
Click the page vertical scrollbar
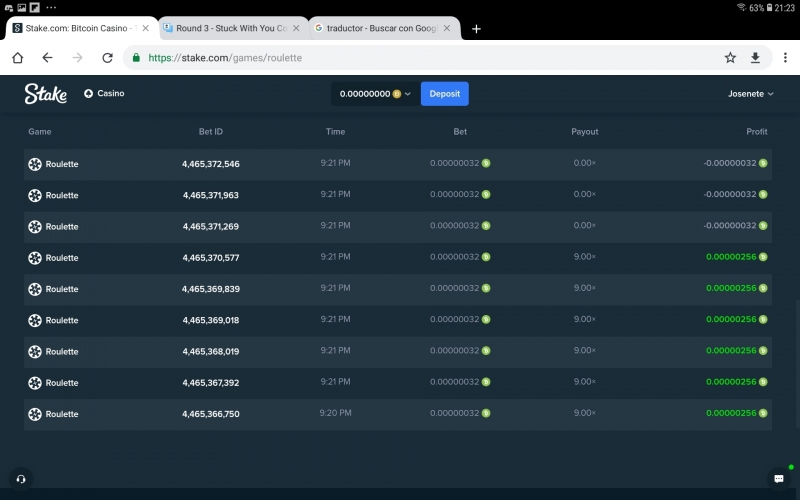(797, 363)
